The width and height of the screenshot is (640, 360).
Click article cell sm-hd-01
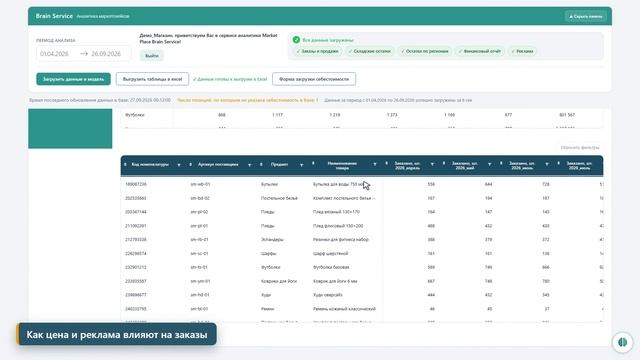200,295
